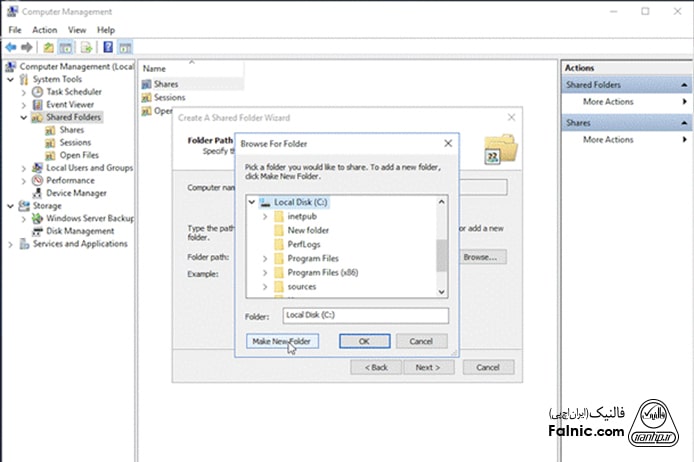Click the Up one level toolbar icon
The width and height of the screenshot is (694, 462).
[47, 47]
